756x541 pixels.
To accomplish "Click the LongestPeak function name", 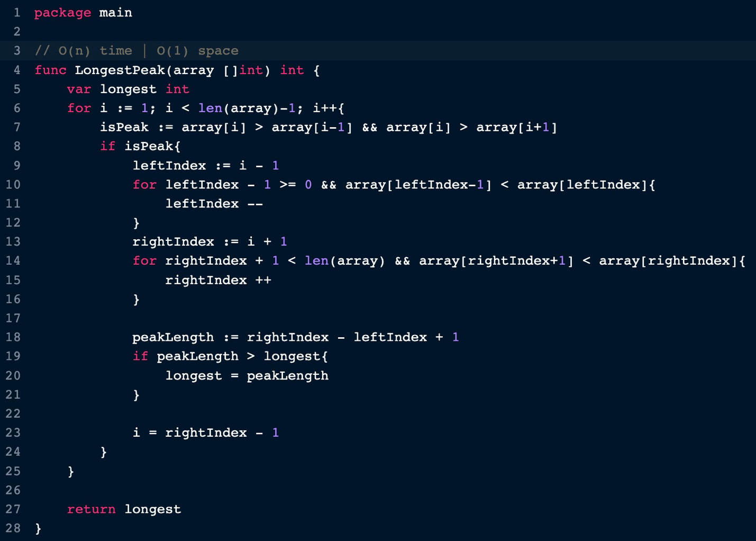I will (120, 70).
